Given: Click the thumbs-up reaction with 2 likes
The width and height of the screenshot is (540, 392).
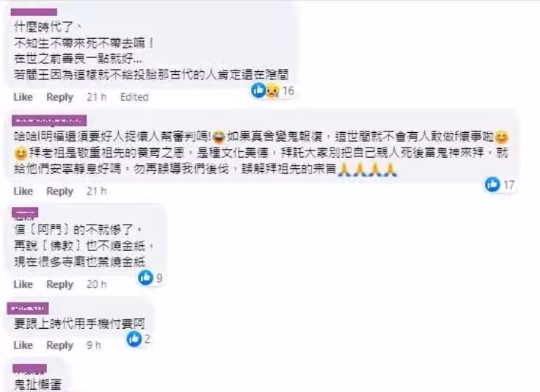Looking at the screenshot, I should pos(134,339).
